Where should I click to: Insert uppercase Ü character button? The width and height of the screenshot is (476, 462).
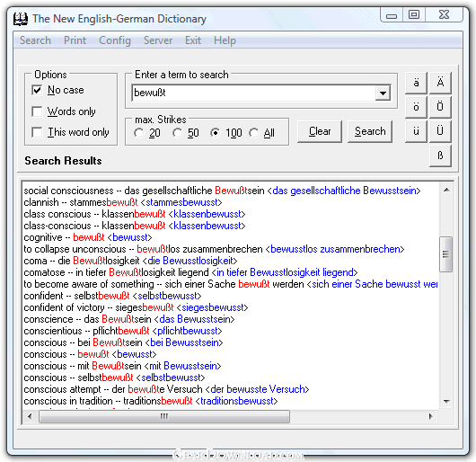[440, 131]
